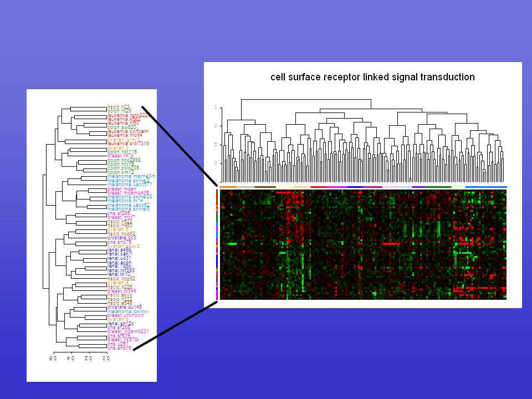
Task: Click the 'breast.mdamb435' label
Action: pos(128,193)
